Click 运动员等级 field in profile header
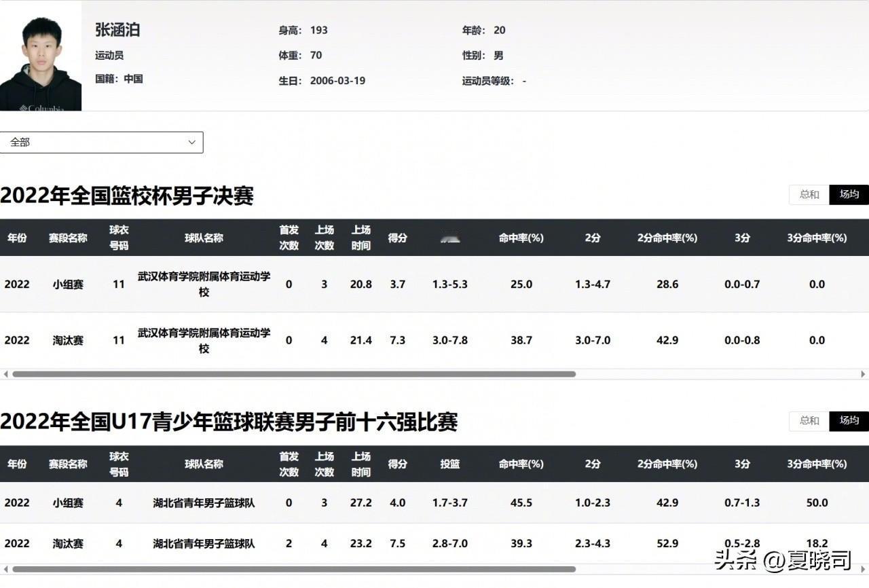The width and height of the screenshot is (869, 588). pos(494,81)
